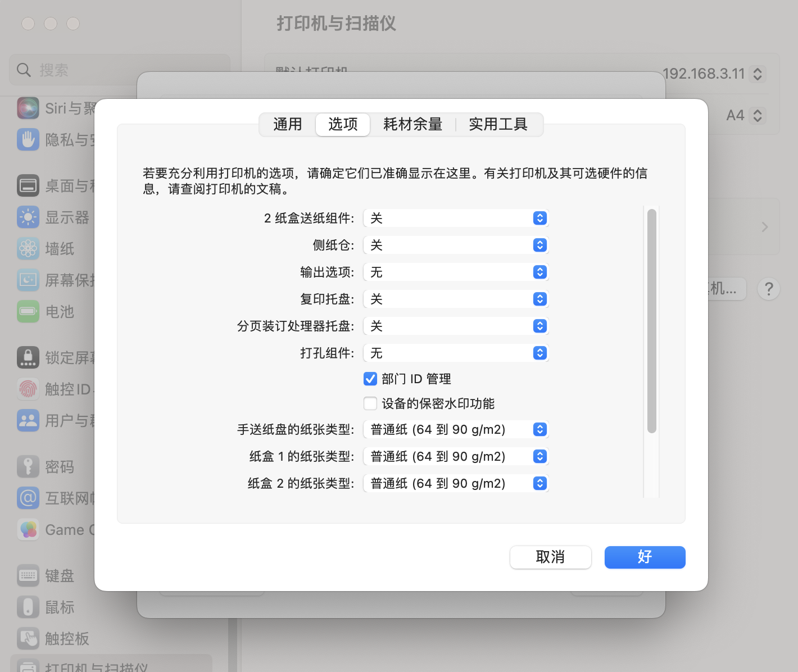
Task: Expand the 分页装订处理器托盘 dropdown
Action: (x=456, y=326)
